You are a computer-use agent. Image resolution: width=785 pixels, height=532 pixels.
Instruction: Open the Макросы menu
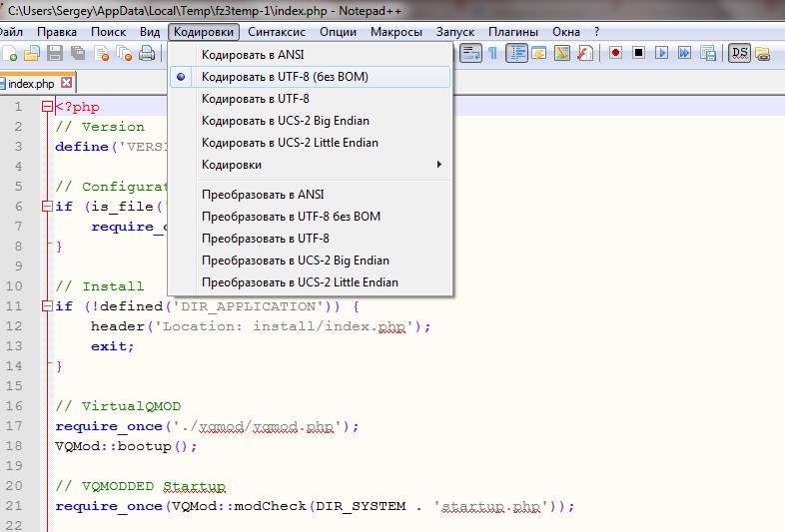click(x=396, y=32)
